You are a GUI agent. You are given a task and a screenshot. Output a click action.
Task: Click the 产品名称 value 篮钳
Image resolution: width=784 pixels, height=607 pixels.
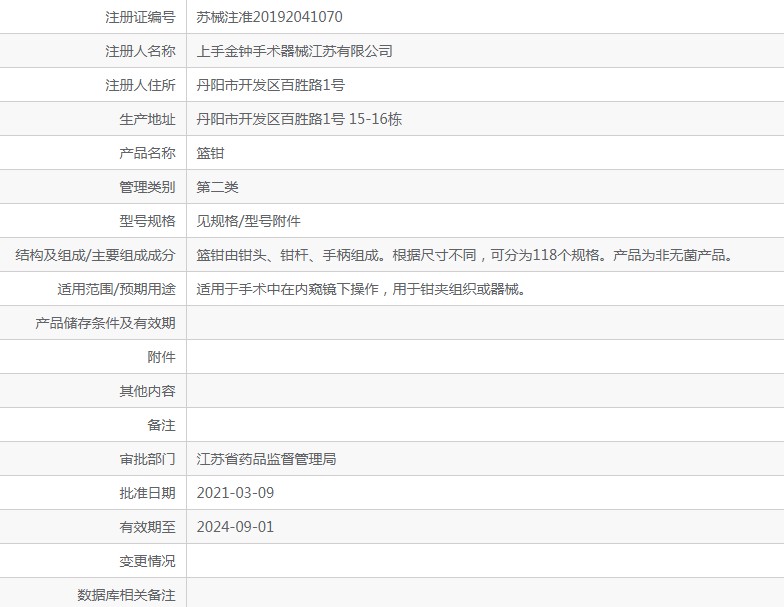coord(210,153)
